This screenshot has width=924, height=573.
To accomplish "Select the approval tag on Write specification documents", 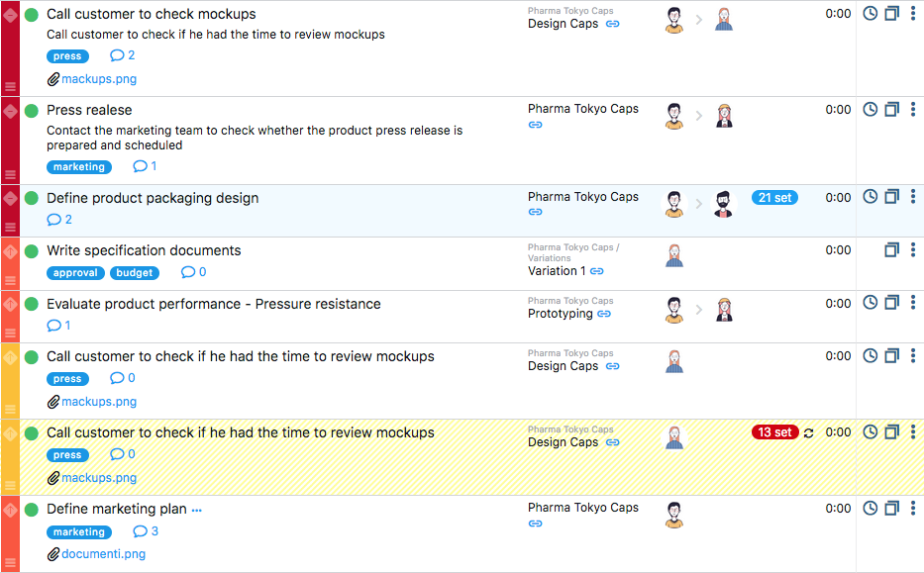I will point(75,273).
